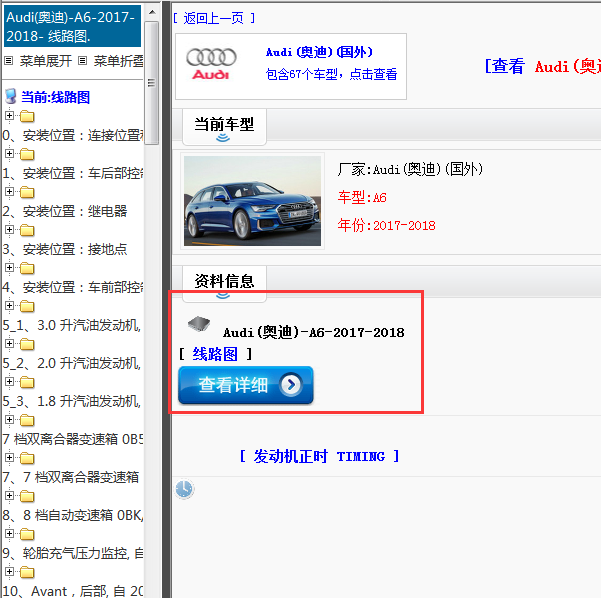Click folder icon above 0、安装位置:连接位置
The width and height of the screenshot is (601, 598).
[27, 116]
